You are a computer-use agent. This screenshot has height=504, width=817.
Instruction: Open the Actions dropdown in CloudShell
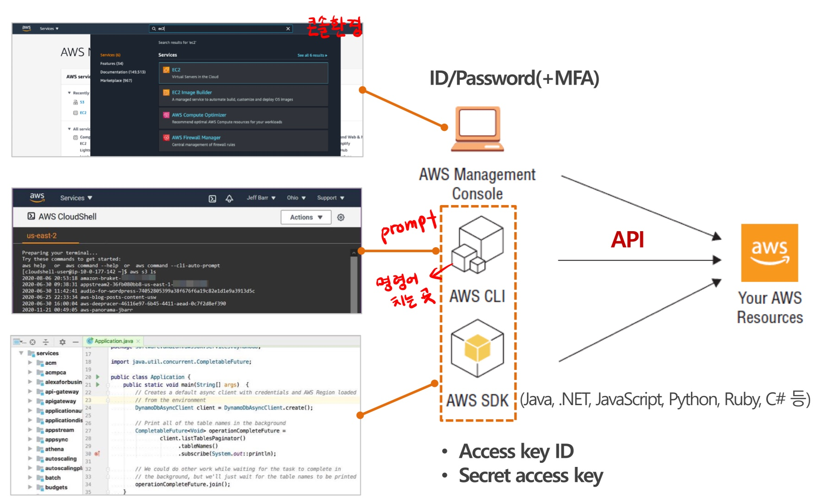coord(306,217)
